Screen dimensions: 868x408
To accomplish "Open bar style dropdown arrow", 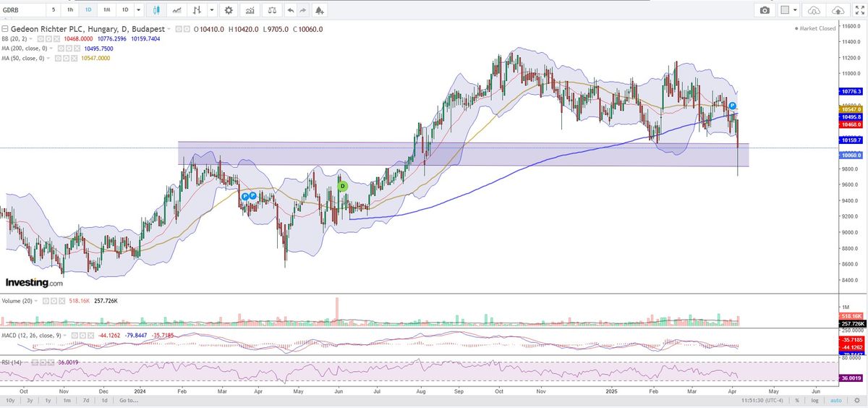I will 211,10.
